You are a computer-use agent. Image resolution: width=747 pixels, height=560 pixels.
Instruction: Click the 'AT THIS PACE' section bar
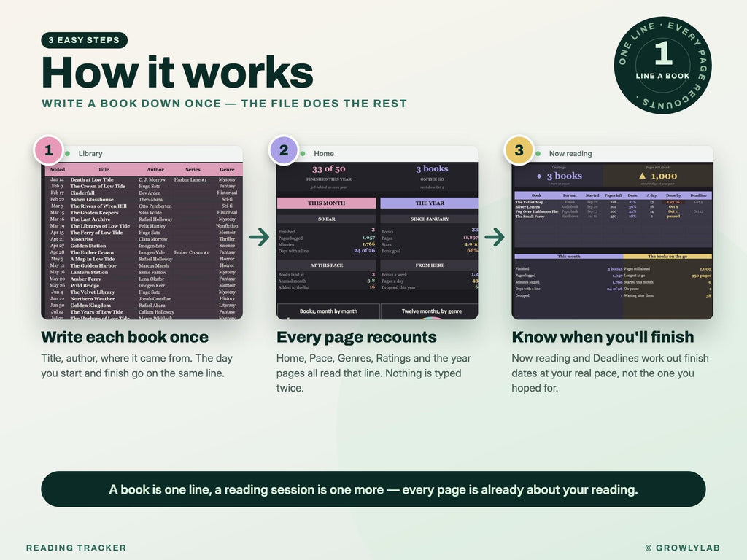(x=327, y=265)
